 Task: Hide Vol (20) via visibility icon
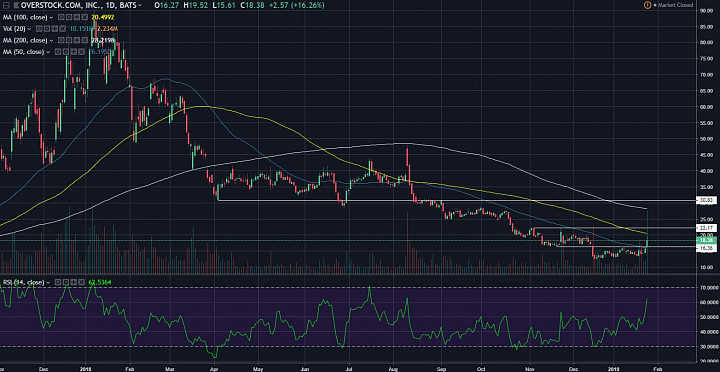[39, 28]
